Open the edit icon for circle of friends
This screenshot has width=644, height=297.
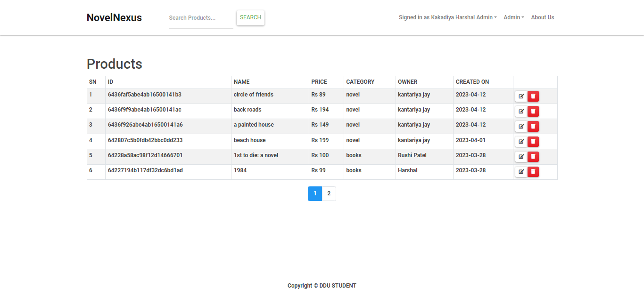pos(521,96)
